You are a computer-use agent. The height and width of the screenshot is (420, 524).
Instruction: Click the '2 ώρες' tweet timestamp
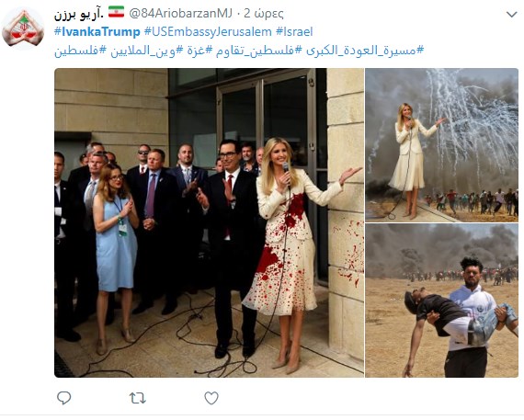pos(263,14)
